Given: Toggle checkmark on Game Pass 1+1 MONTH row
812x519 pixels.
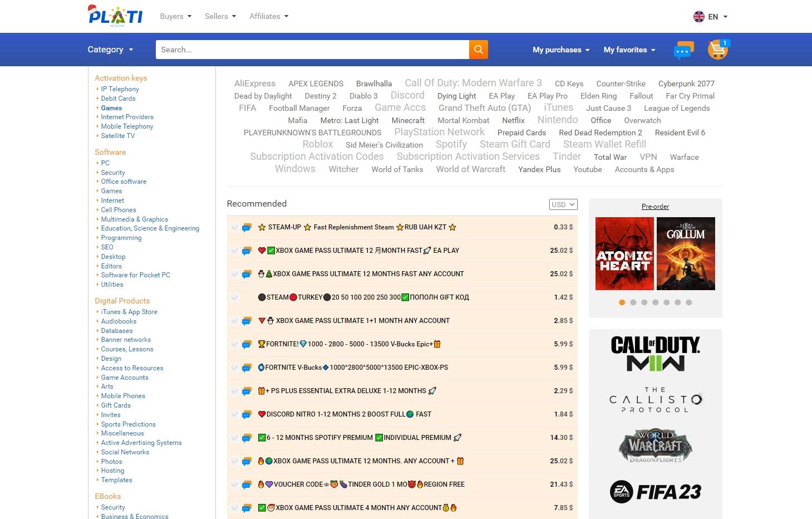Looking at the screenshot, I should 234,321.
